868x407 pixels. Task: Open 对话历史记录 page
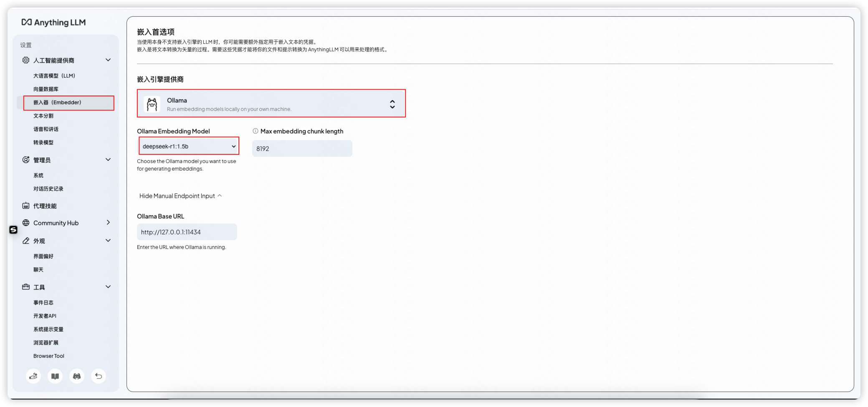click(x=48, y=189)
